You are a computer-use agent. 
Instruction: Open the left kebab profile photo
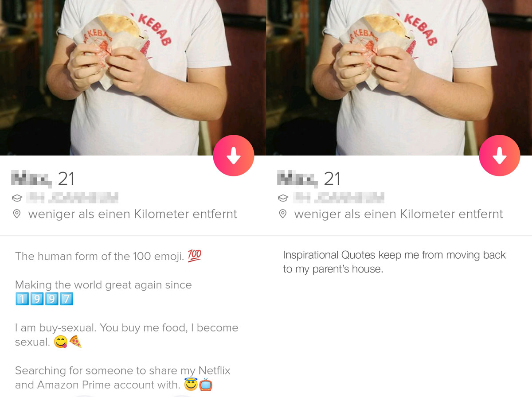click(x=133, y=78)
